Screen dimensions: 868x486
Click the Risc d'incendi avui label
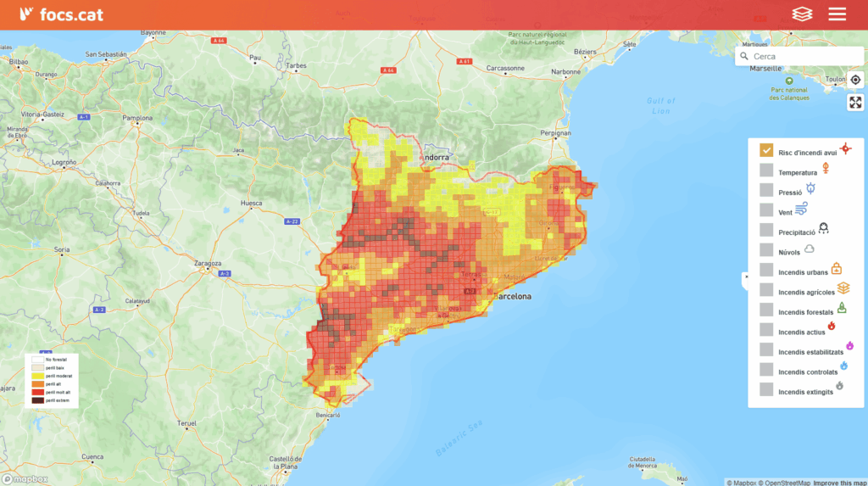pyautogui.click(x=807, y=153)
